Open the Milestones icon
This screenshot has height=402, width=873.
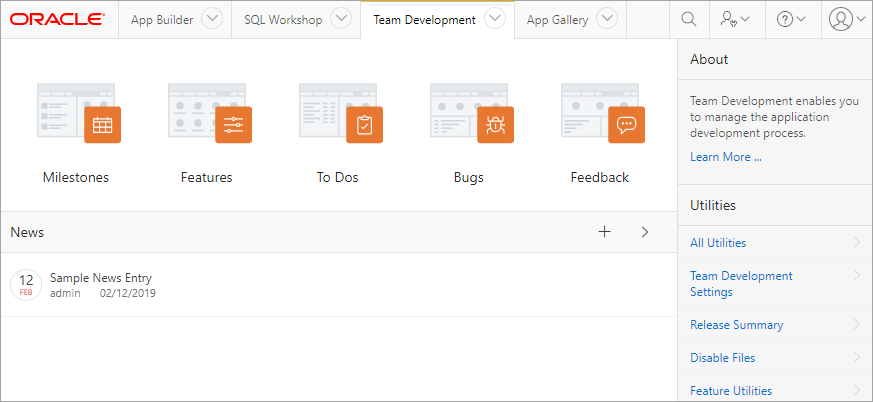click(79, 113)
